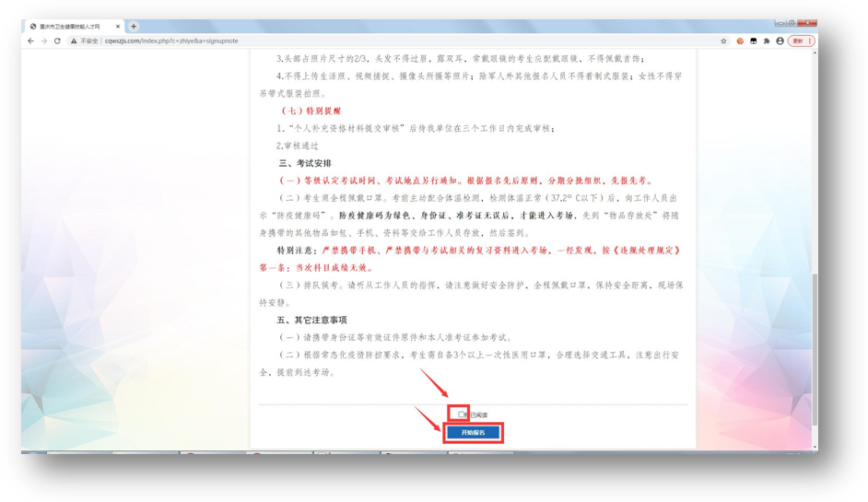The image size is (868, 502).
Task: Click the orange extension icon
Action: pos(740,41)
